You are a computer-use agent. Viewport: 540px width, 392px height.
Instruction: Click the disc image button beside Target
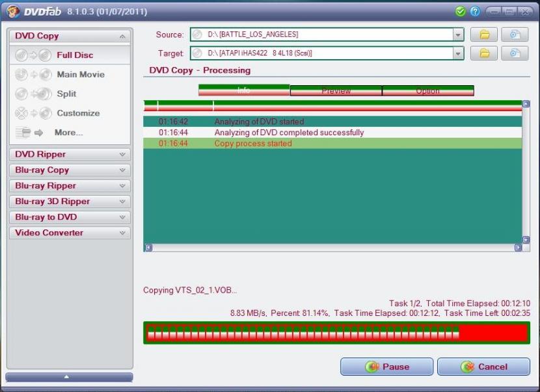tap(515, 53)
